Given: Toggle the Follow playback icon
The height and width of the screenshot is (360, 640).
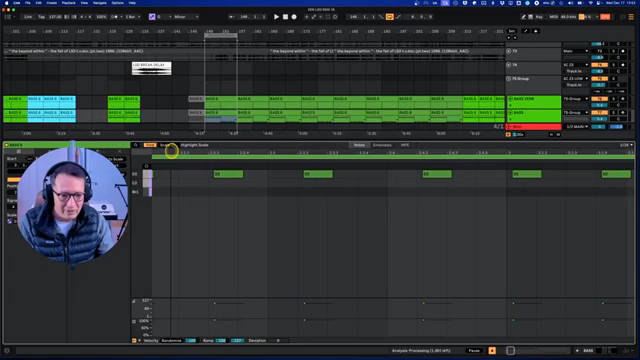Looking at the screenshot, I should (x=231, y=17).
